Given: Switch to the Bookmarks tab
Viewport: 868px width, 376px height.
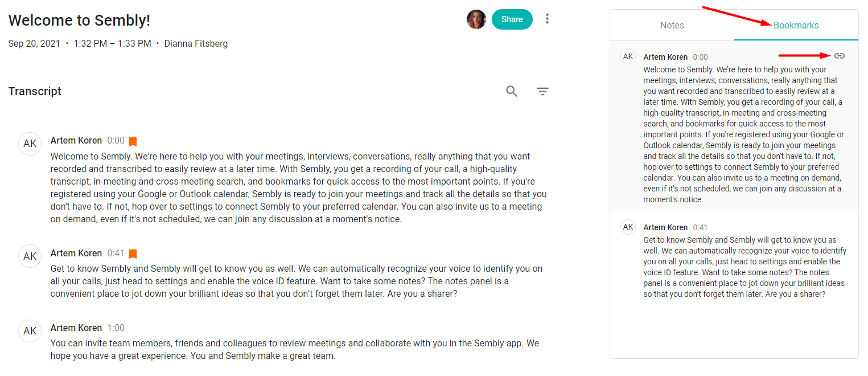Looking at the screenshot, I should pyautogui.click(x=796, y=25).
